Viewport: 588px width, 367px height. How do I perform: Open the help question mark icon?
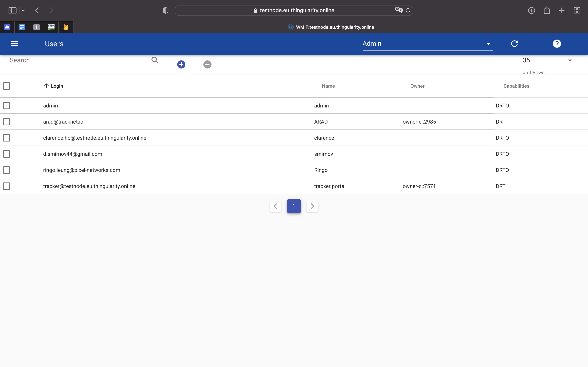[x=557, y=44]
